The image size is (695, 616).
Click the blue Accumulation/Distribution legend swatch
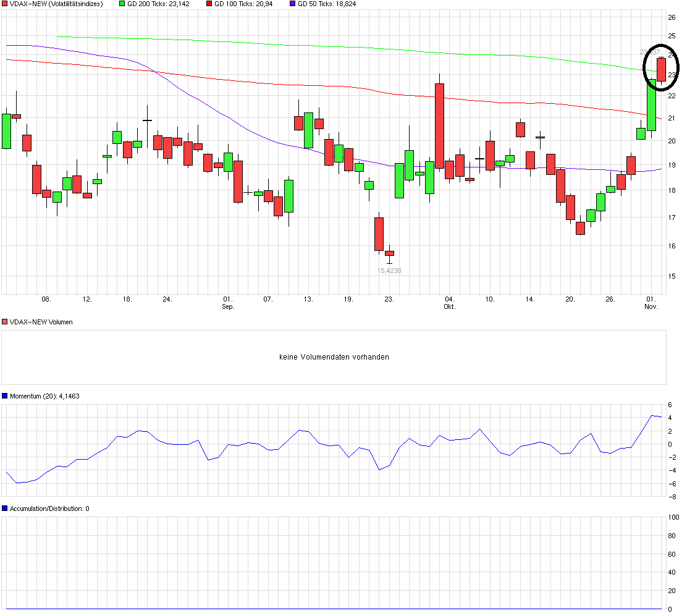click(x=4, y=508)
